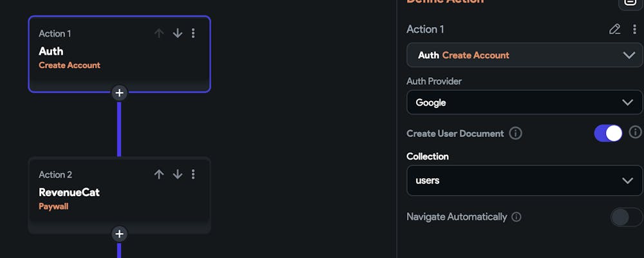This screenshot has width=644, height=258.
Task: Rename Action 1 with pencil icon
Action: 614,29
